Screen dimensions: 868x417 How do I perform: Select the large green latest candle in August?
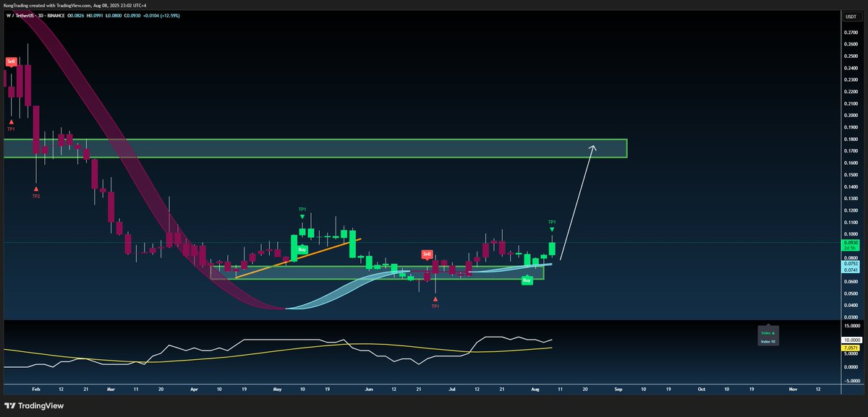point(552,249)
